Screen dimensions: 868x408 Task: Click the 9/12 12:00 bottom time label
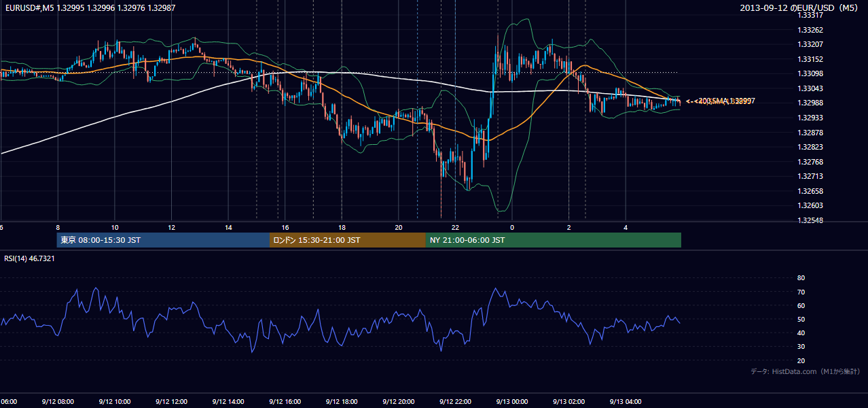(x=171, y=402)
